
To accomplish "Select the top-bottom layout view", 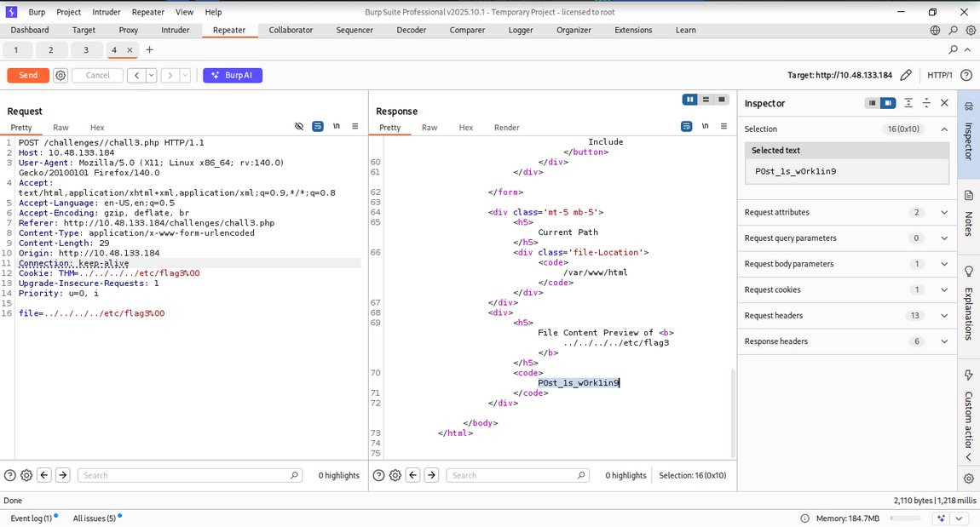I will pos(706,100).
